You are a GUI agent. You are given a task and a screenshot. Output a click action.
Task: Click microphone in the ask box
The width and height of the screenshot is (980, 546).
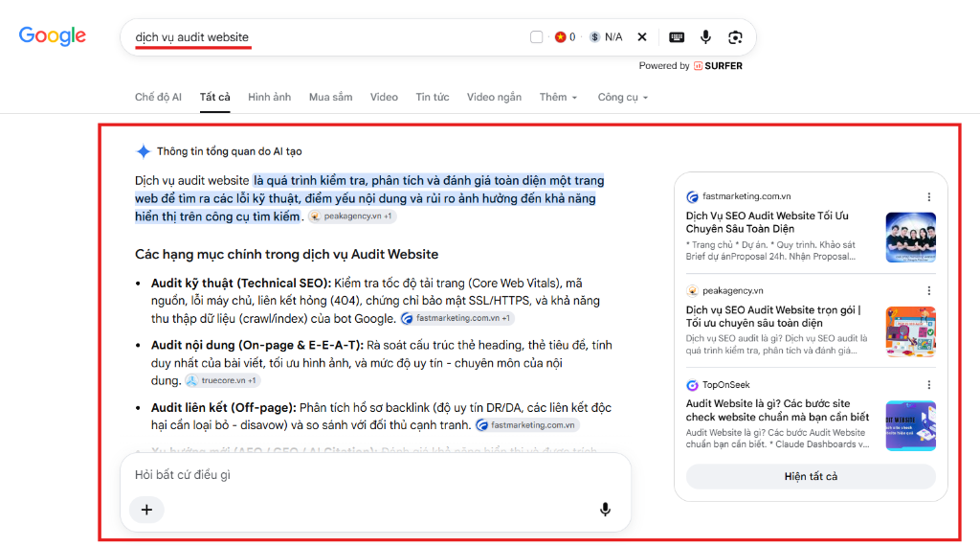coord(605,509)
